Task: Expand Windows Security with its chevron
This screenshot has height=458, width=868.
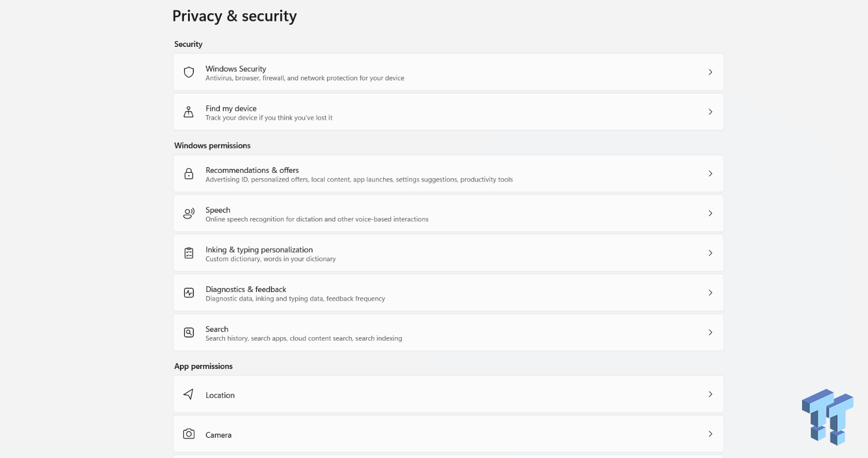Action: click(x=711, y=72)
